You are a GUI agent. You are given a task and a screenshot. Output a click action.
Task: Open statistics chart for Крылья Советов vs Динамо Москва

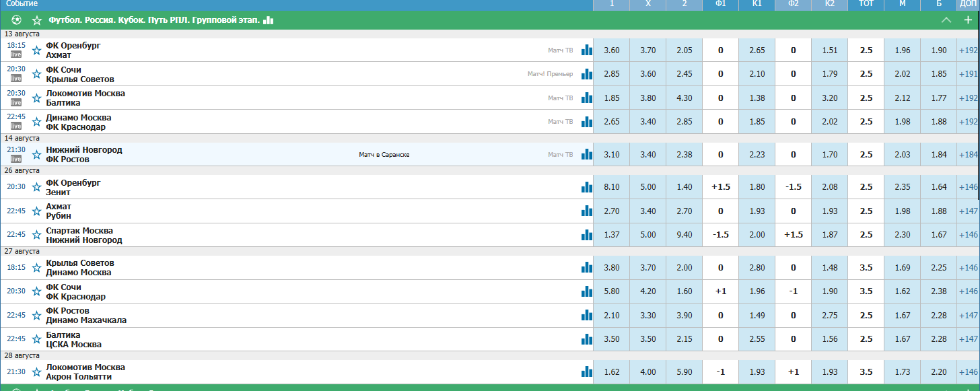tap(587, 267)
